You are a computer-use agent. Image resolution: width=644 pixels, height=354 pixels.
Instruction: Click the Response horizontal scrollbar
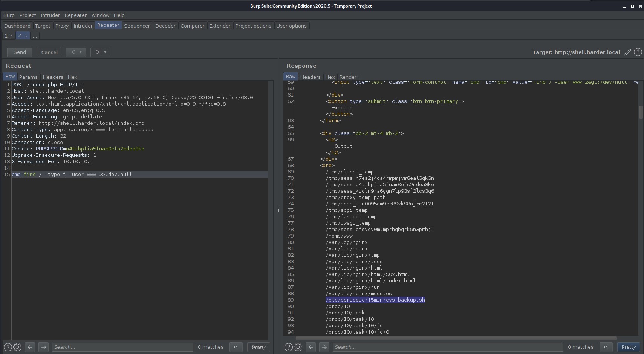tap(456, 338)
